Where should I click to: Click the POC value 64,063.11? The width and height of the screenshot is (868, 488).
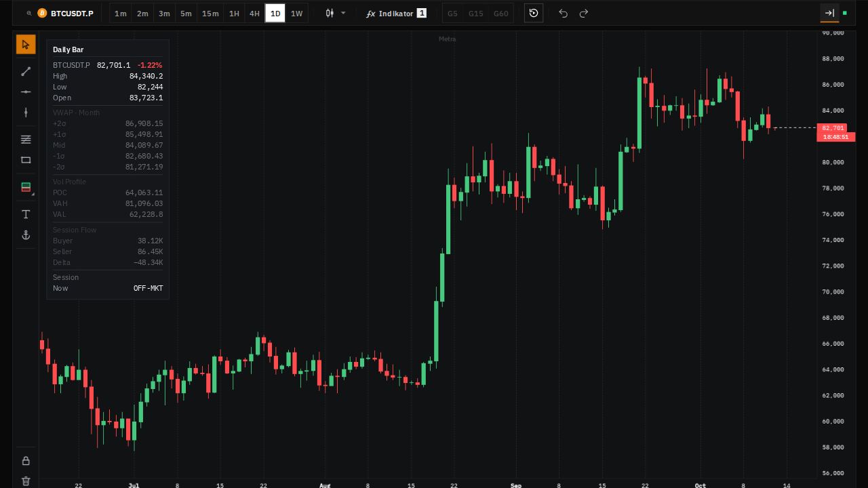(144, 192)
